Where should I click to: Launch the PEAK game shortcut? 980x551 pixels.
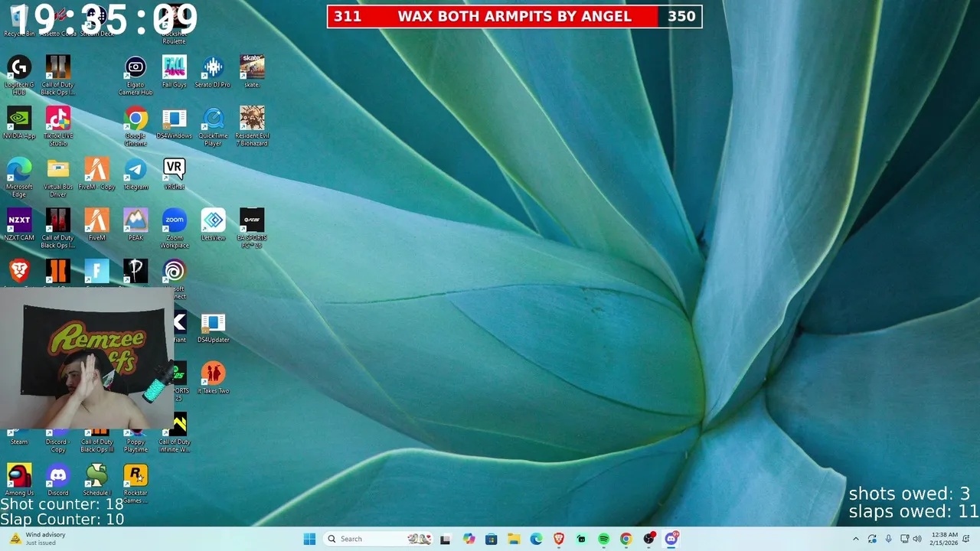click(136, 224)
